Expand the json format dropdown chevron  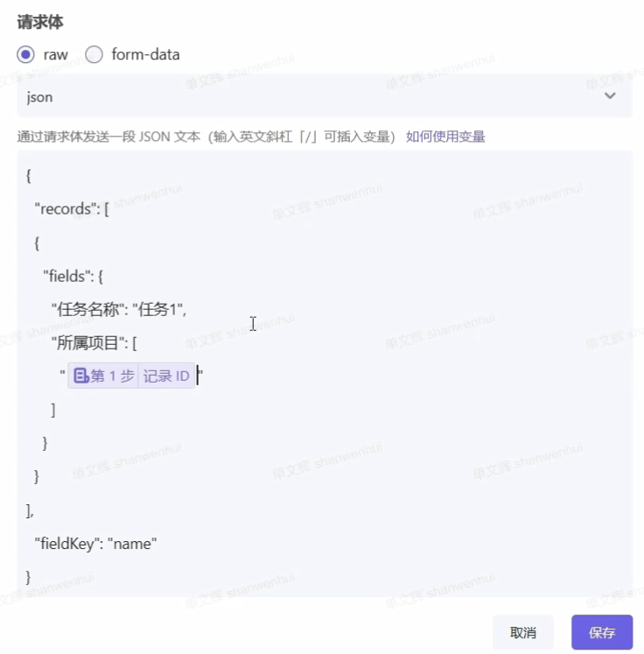pyautogui.click(x=610, y=96)
